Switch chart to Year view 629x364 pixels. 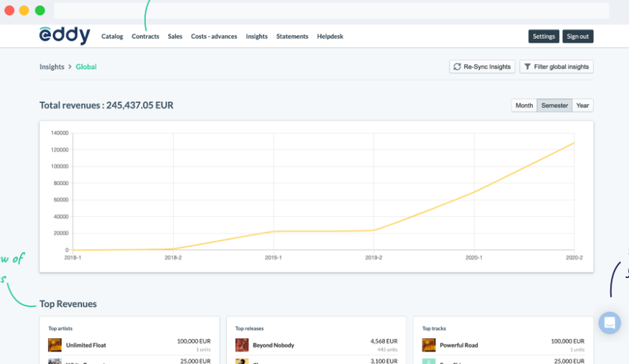tap(582, 106)
